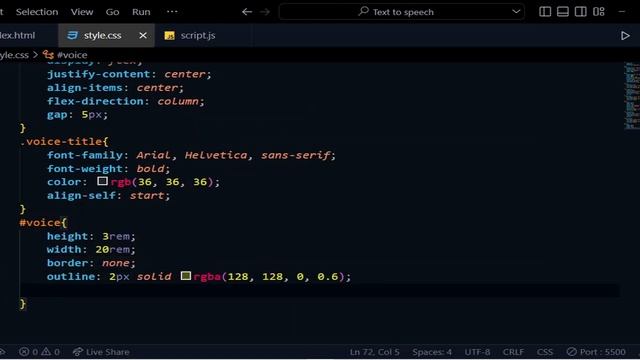The width and height of the screenshot is (640, 360).
Task: Open the rgb(36, 36, 36) color swatch
Action: [x=102, y=181]
